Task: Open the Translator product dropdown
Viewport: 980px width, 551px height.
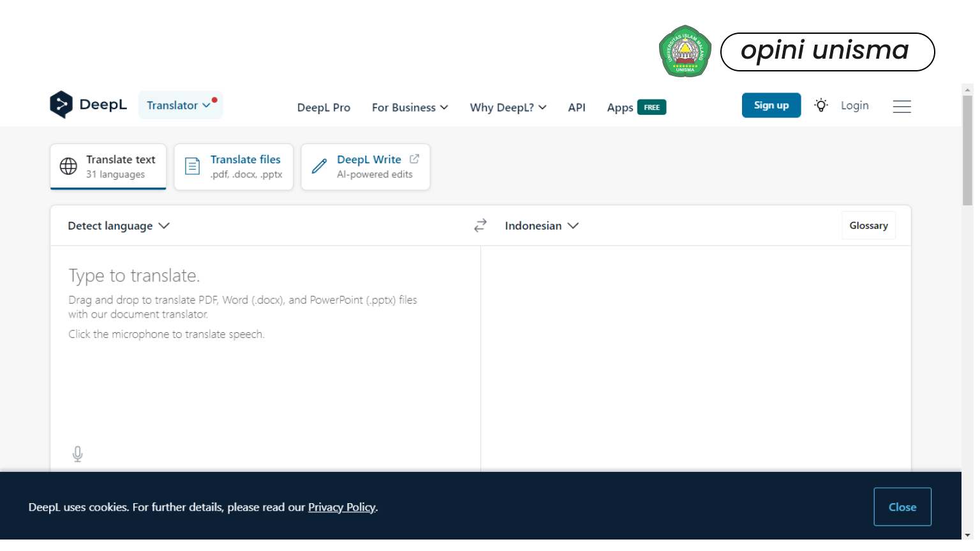Action: (x=181, y=105)
